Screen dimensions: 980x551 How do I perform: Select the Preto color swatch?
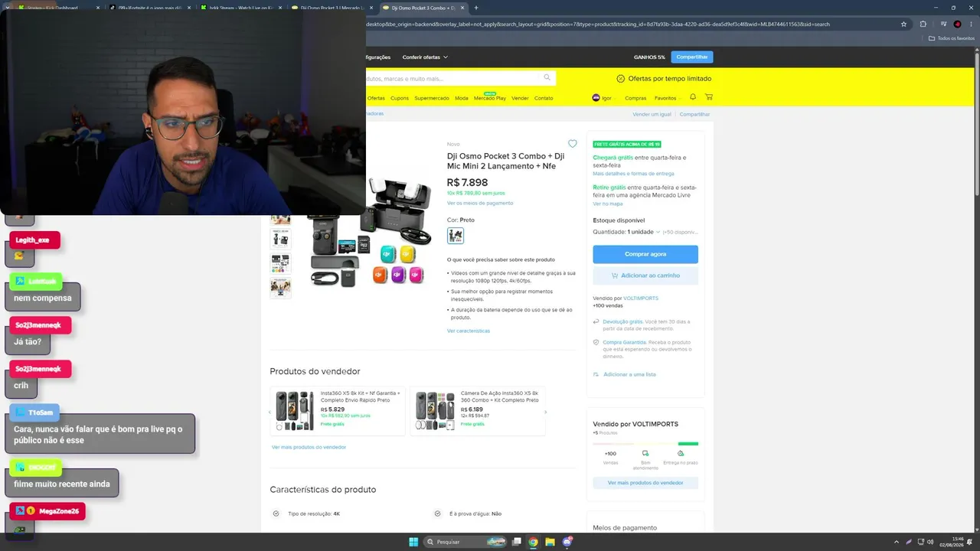pyautogui.click(x=456, y=236)
